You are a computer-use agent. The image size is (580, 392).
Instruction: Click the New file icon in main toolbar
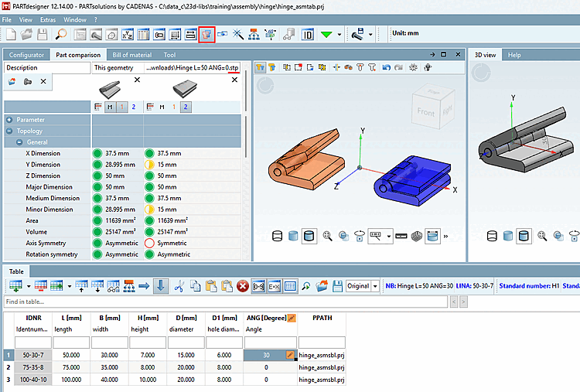[x=11, y=34]
